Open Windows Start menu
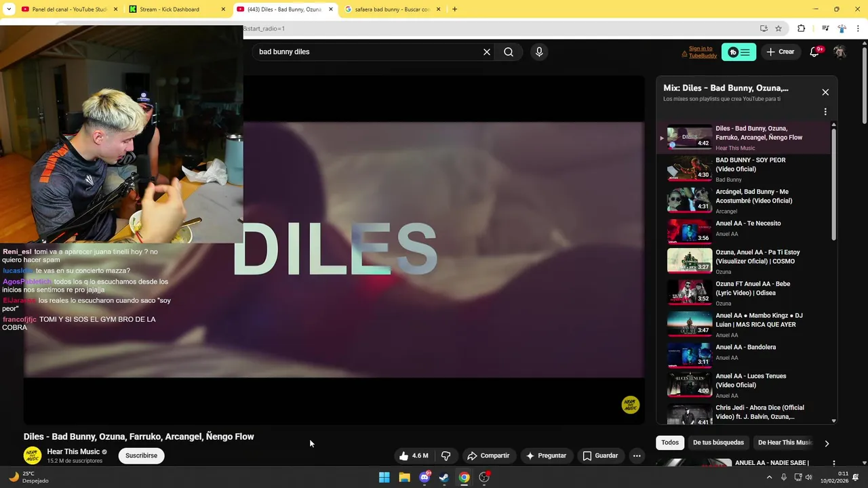 (x=384, y=477)
